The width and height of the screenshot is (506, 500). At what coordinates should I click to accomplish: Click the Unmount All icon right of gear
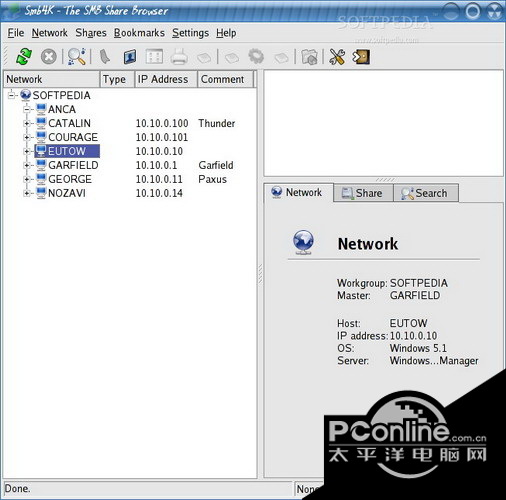point(281,58)
